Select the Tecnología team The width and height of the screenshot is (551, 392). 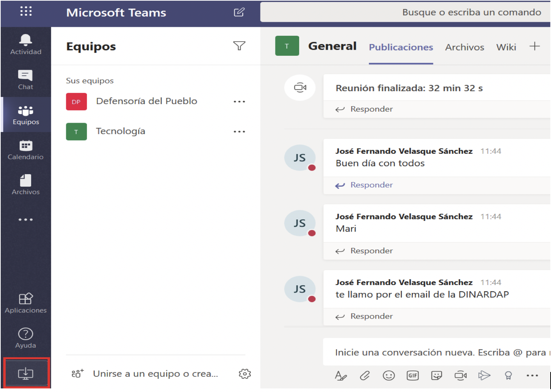120,131
